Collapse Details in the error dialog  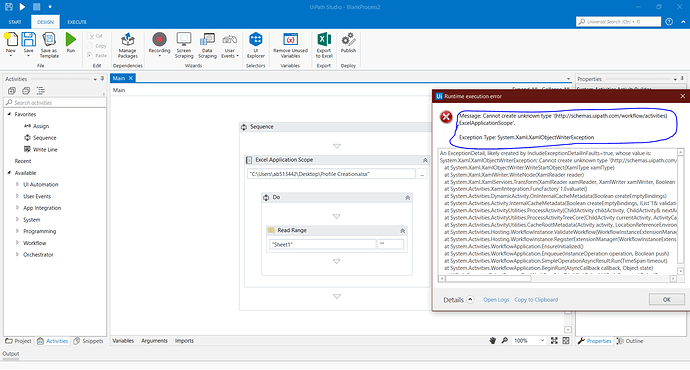point(470,299)
